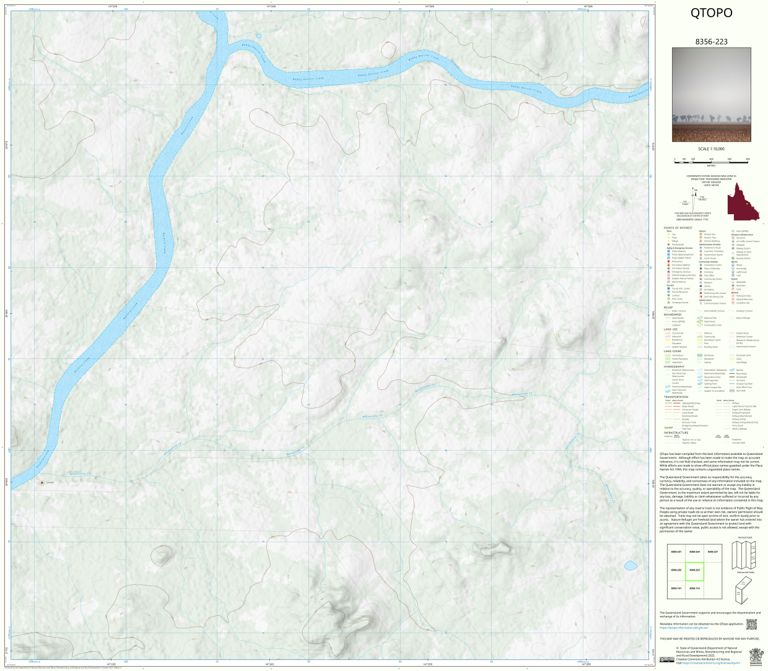Open the cover photo of trees on horizon

[711, 95]
